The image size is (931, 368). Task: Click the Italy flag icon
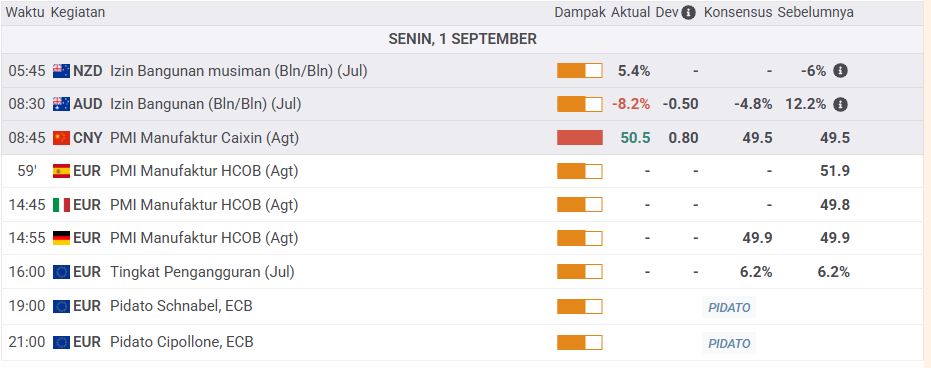coord(62,205)
